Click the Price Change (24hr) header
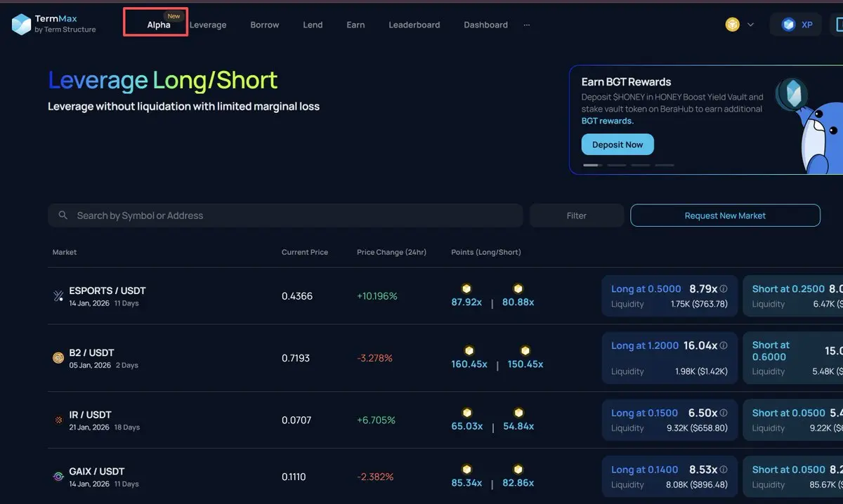Viewport: 843px width, 504px height. [x=391, y=252]
